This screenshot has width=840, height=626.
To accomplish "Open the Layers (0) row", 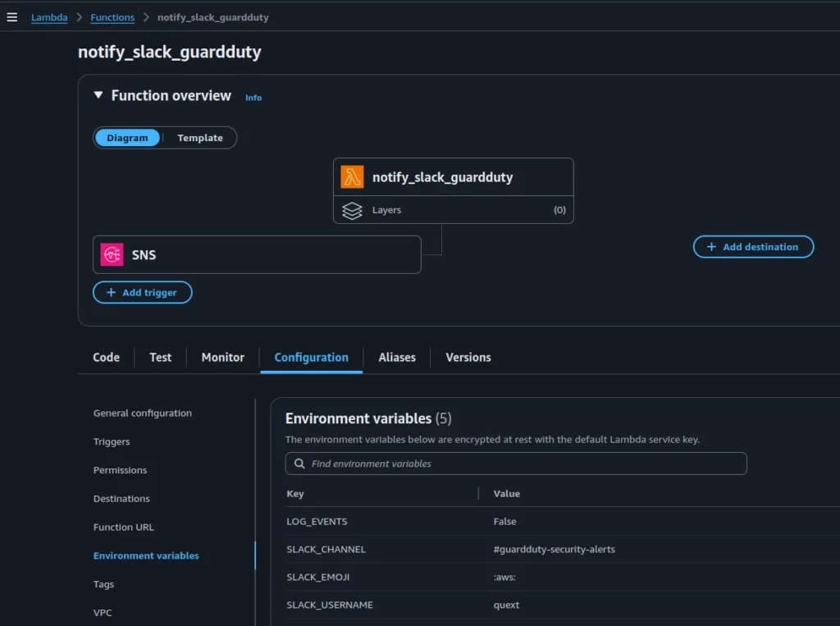I will (x=453, y=210).
